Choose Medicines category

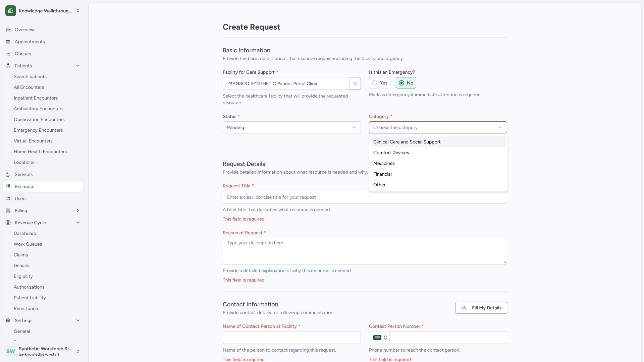tap(438, 163)
